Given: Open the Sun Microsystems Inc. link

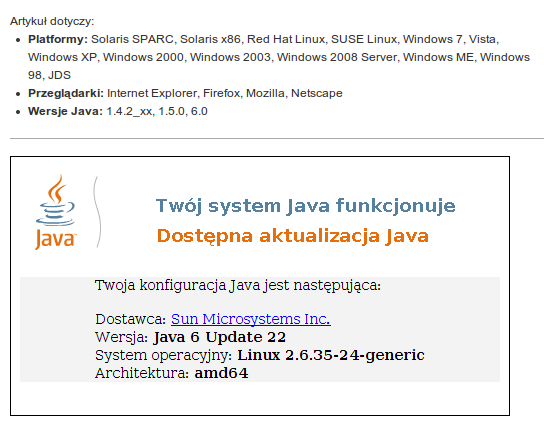Looking at the screenshot, I should (250, 319).
